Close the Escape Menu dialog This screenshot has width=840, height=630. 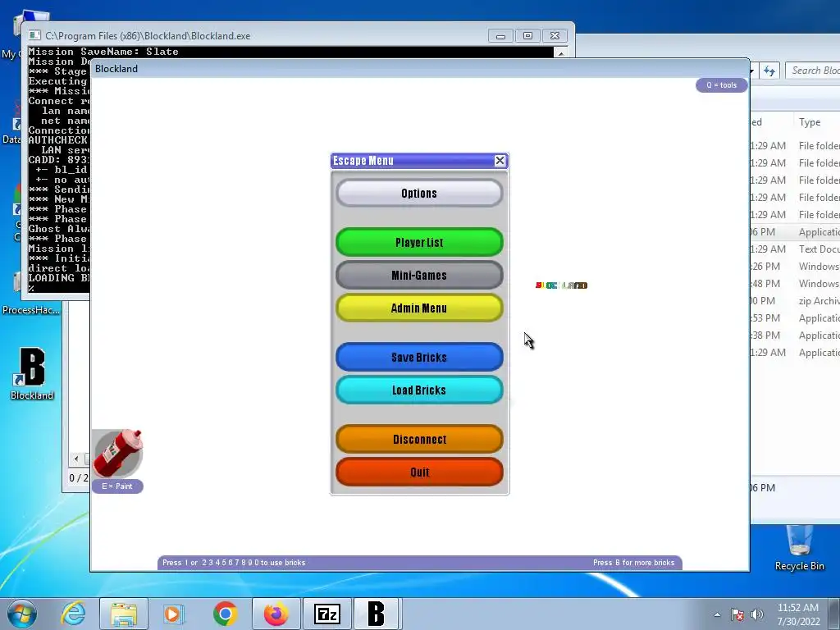point(500,160)
